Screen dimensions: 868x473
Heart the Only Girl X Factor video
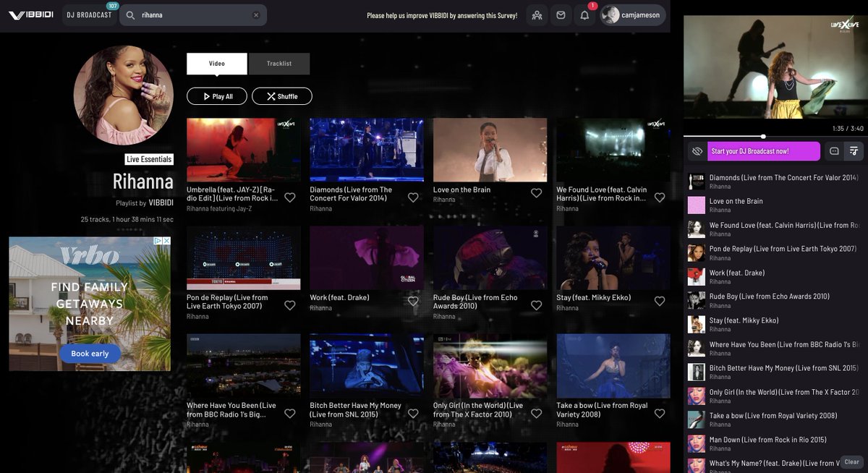[537, 414]
